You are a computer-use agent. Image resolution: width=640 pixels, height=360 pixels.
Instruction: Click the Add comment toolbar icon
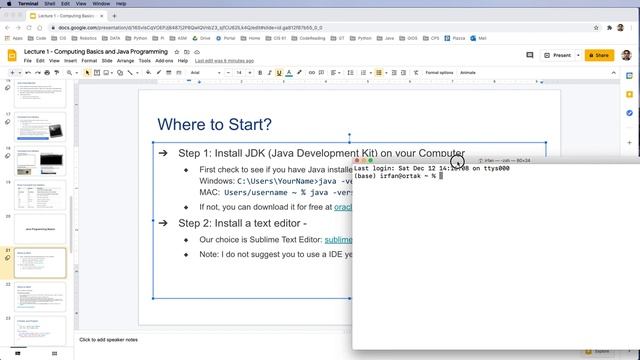[322, 73]
